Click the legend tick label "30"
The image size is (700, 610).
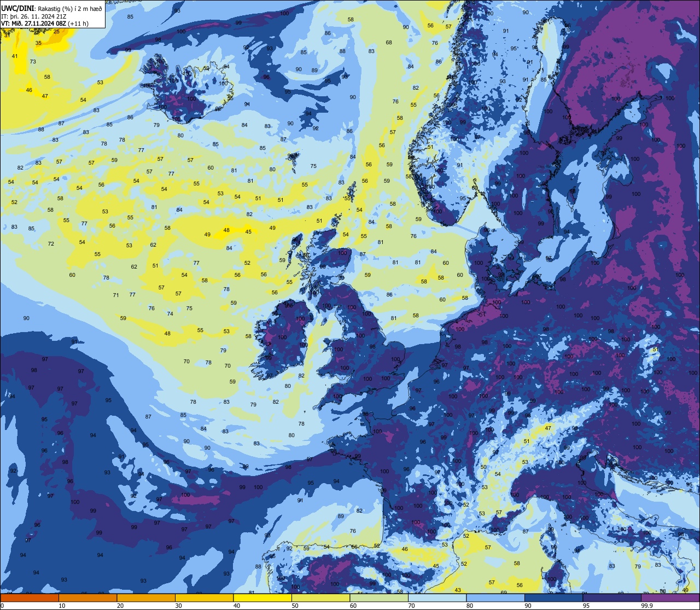click(x=178, y=606)
